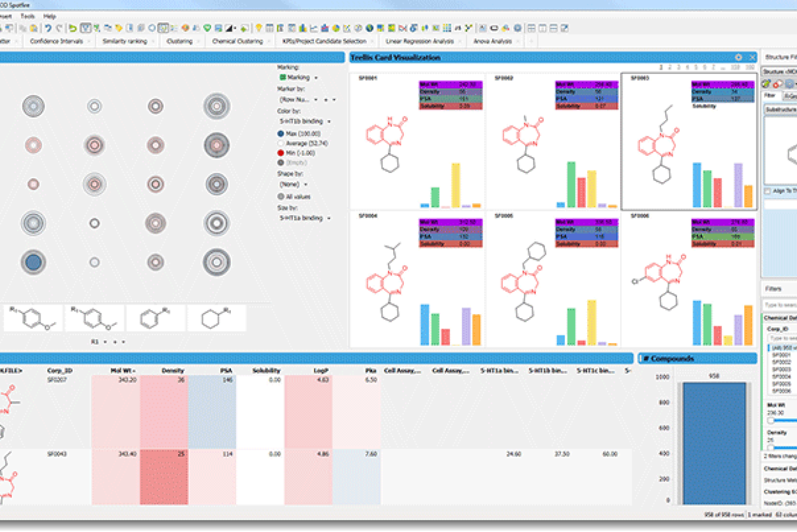
Task: Open the R1 axis selector dropdown
Action: tap(105, 342)
